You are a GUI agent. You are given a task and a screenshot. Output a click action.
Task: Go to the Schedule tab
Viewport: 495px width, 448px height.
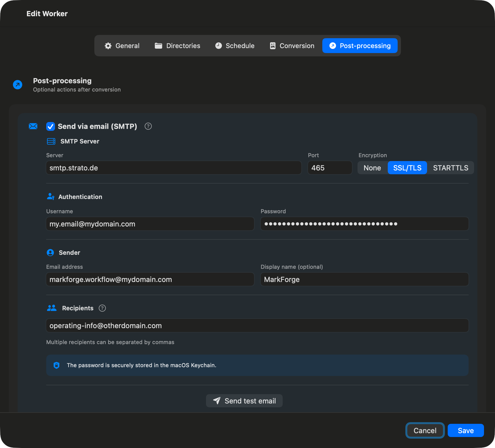pyautogui.click(x=235, y=46)
